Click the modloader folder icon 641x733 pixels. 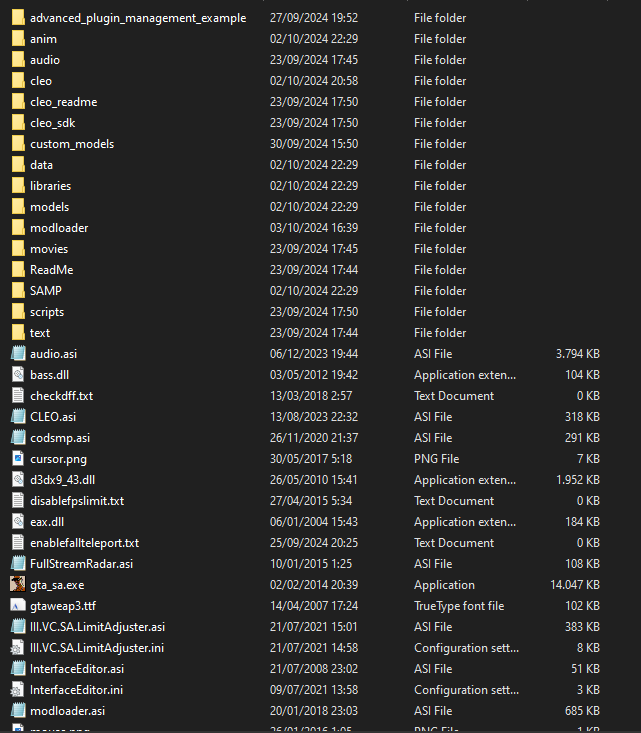18,228
